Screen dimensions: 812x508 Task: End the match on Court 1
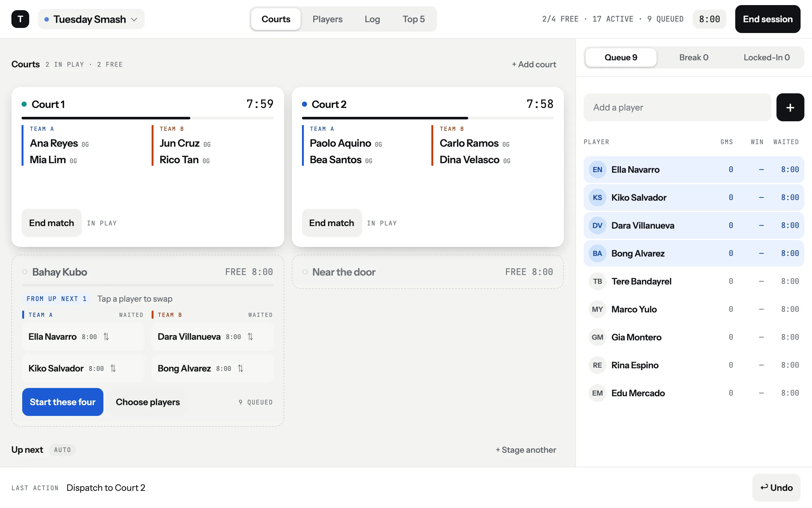click(51, 223)
